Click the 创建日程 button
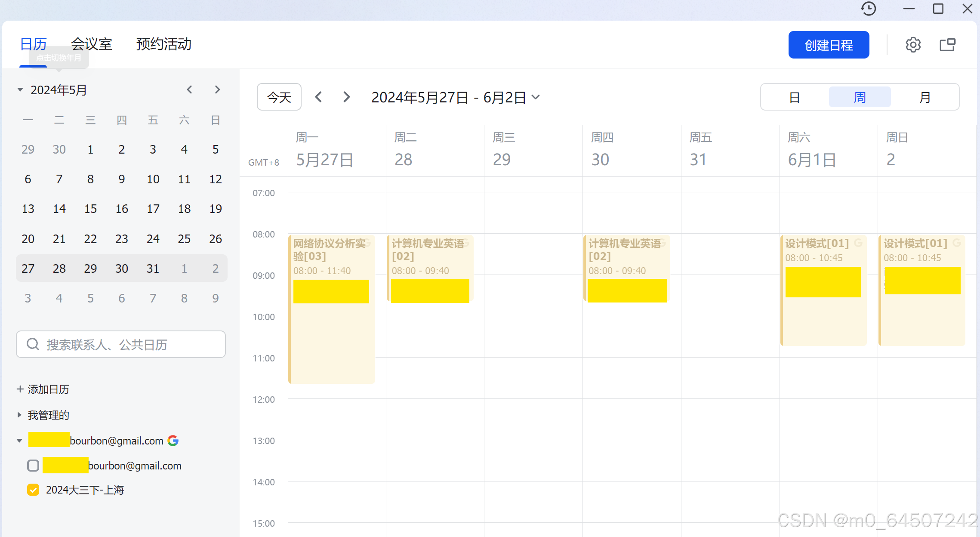 829,45
